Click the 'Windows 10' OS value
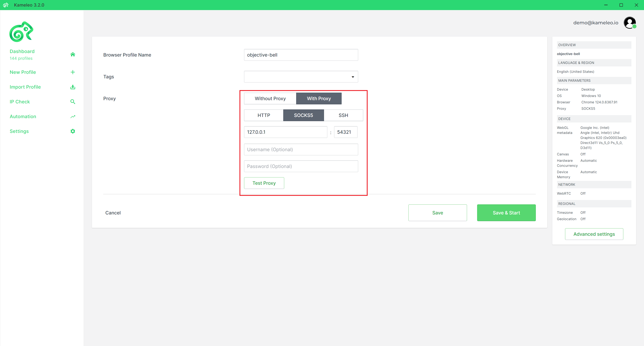 [x=591, y=96]
